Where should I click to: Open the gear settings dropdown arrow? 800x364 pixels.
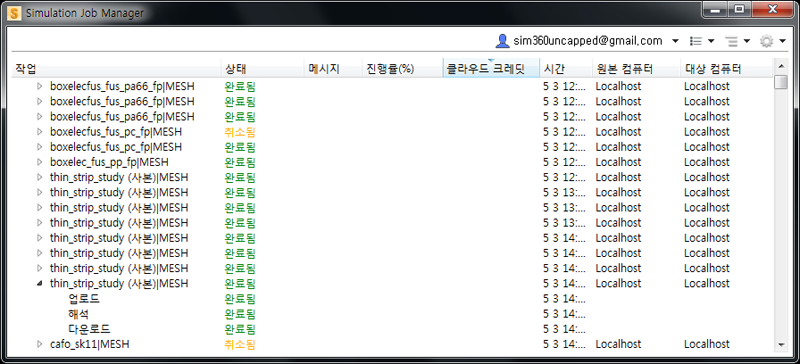(782, 41)
